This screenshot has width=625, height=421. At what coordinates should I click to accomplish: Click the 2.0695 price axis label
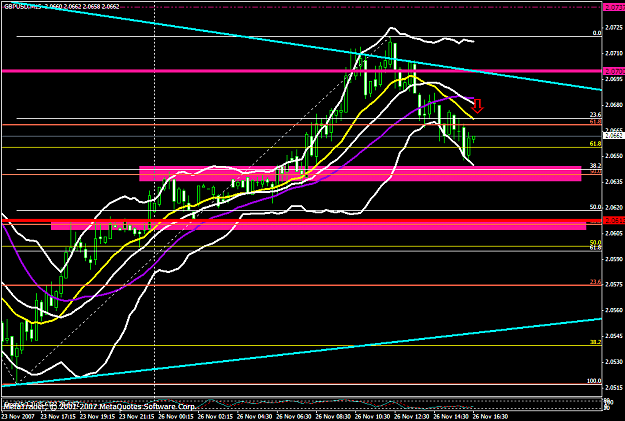[x=614, y=79]
